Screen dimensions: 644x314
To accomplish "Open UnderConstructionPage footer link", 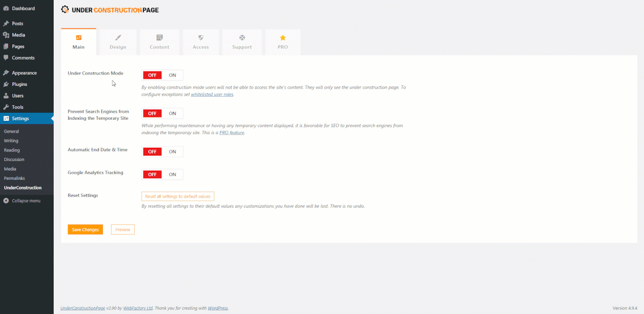I will pos(83,308).
